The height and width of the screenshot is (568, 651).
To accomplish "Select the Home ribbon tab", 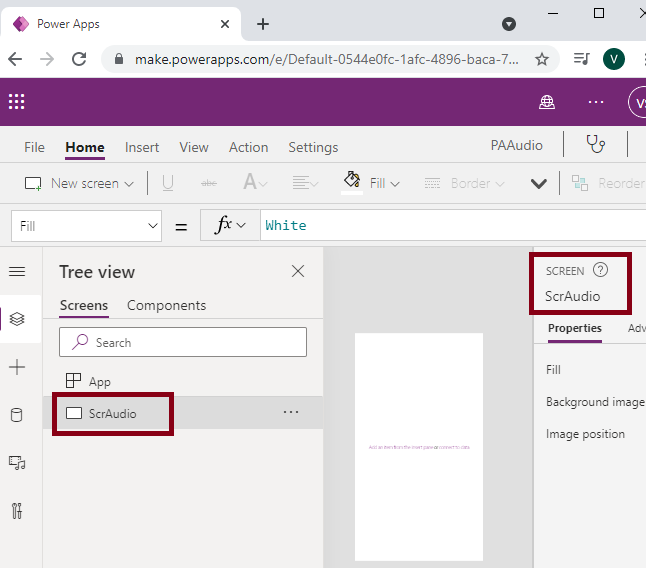I will (85, 147).
